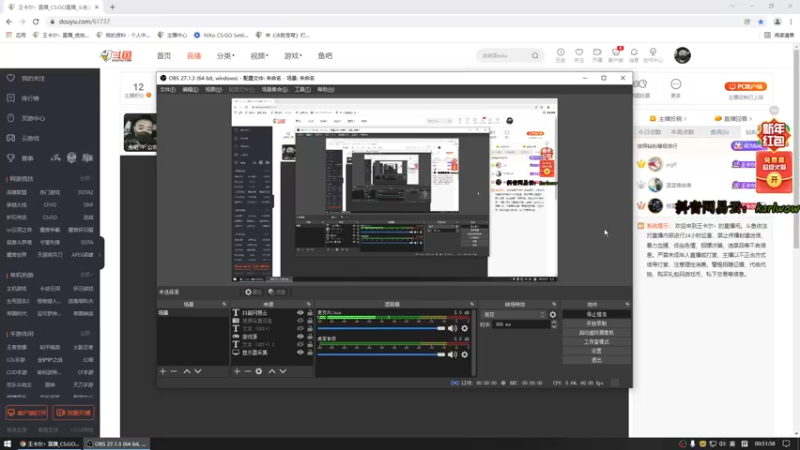This screenshot has width=800, height=450.
Task: Pop out the 控件 dock panel
Action: tap(627, 304)
